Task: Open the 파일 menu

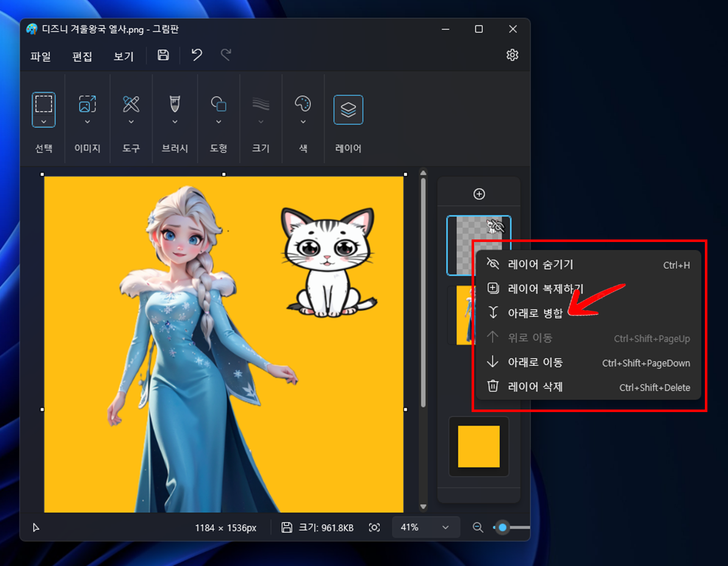Action: [x=41, y=56]
